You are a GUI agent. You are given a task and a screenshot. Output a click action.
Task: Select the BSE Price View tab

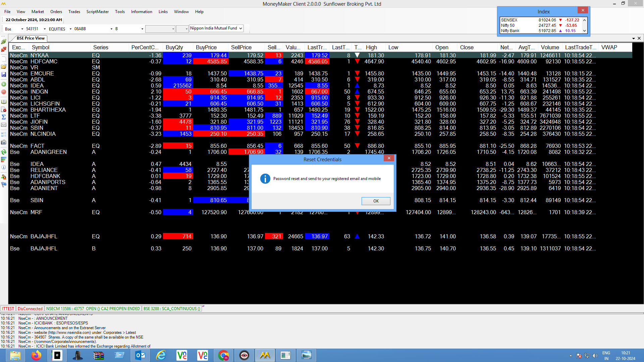coord(31,38)
